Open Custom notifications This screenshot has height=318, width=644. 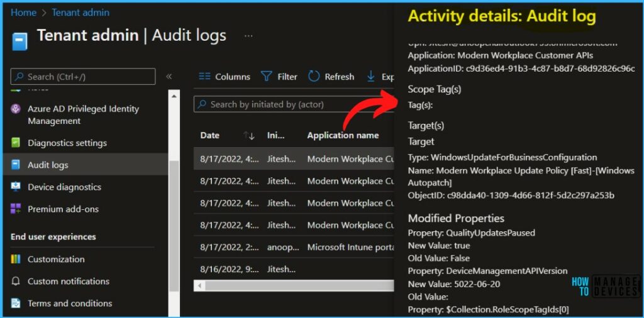pyautogui.click(x=68, y=281)
